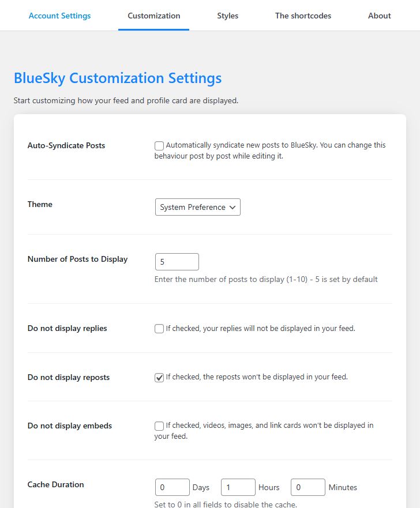The width and height of the screenshot is (420, 508).
Task: Enable the 'Do not display embeds' checkbox
Action: [159, 426]
